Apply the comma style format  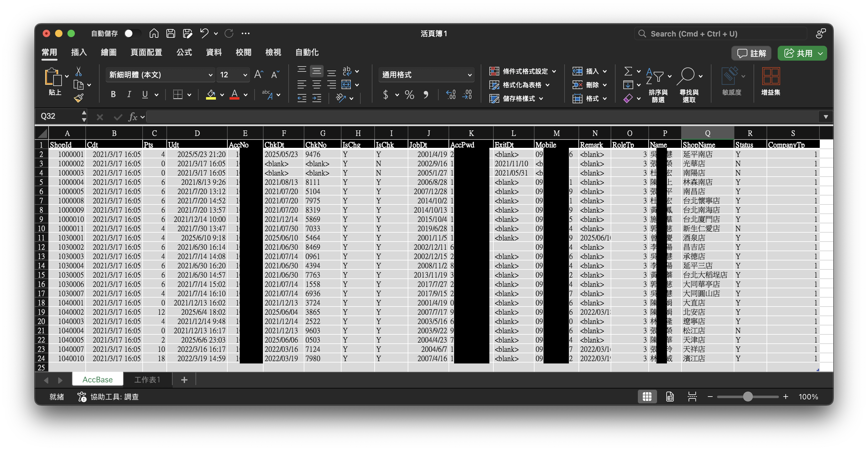click(426, 95)
